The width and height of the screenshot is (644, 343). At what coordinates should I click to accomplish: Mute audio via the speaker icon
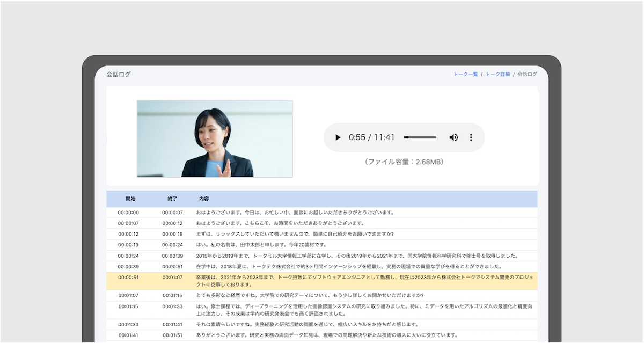(x=453, y=137)
